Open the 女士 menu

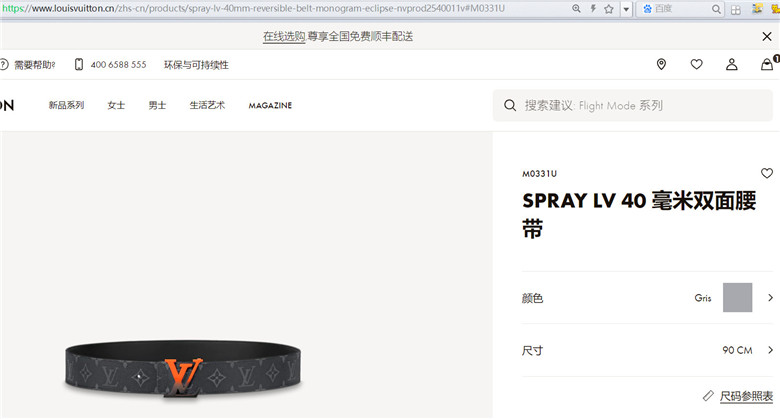116,105
